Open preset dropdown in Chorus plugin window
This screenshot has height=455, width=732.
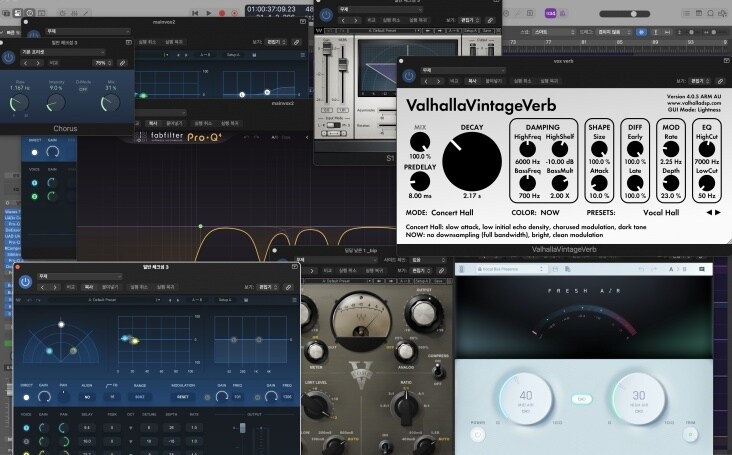pyautogui.click(x=61, y=52)
